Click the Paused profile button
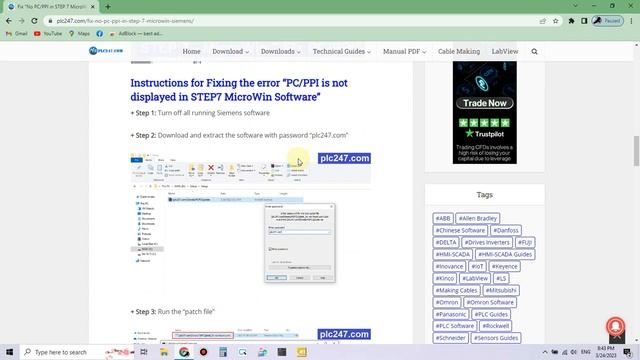Image resolution: width=640 pixels, height=360 pixels. (x=608, y=21)
